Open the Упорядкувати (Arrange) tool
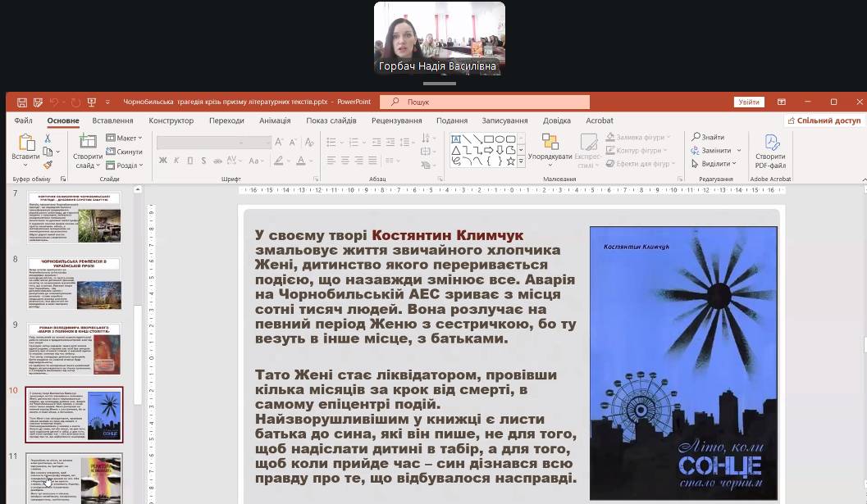The height and width of the screenshot is (504, 867). [x=550, y=148]
